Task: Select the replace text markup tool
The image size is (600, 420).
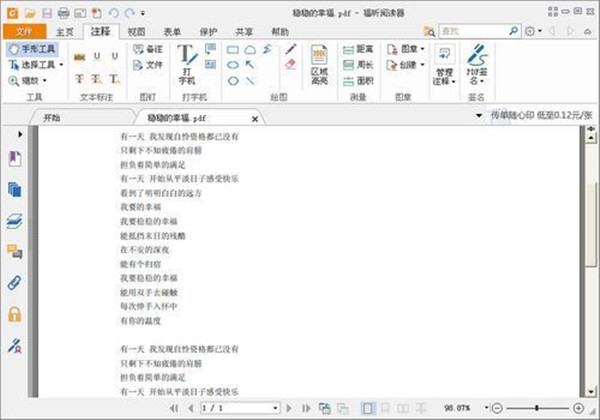Action: [97, 79]
